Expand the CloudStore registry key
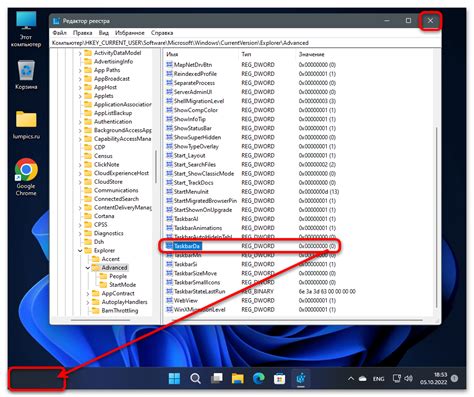Image resolution: width=474 pixels, height=397 pixels. (80, 182)
